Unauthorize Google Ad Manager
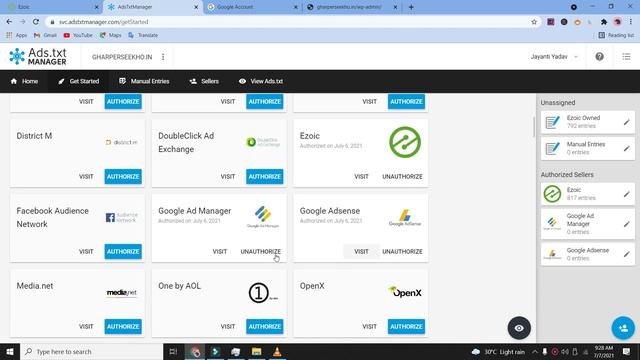This screenshot has width=640, height=360. [x=260, y=251]
